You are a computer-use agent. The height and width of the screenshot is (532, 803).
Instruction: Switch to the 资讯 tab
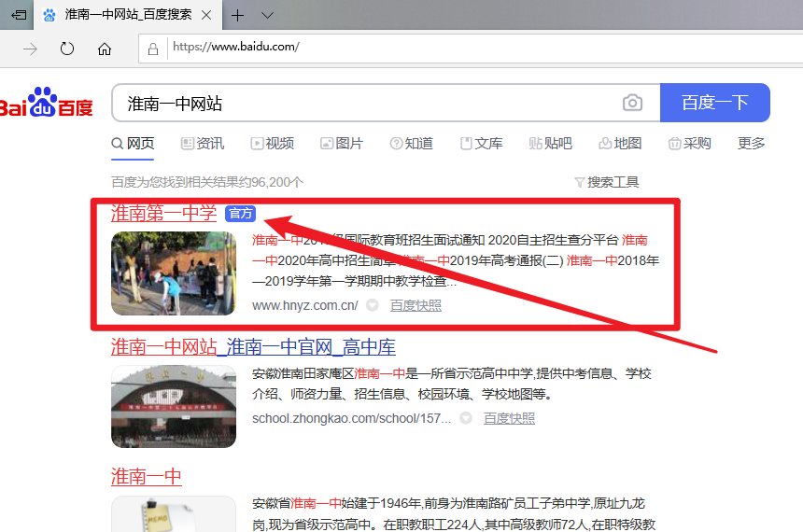coord(203,144)
